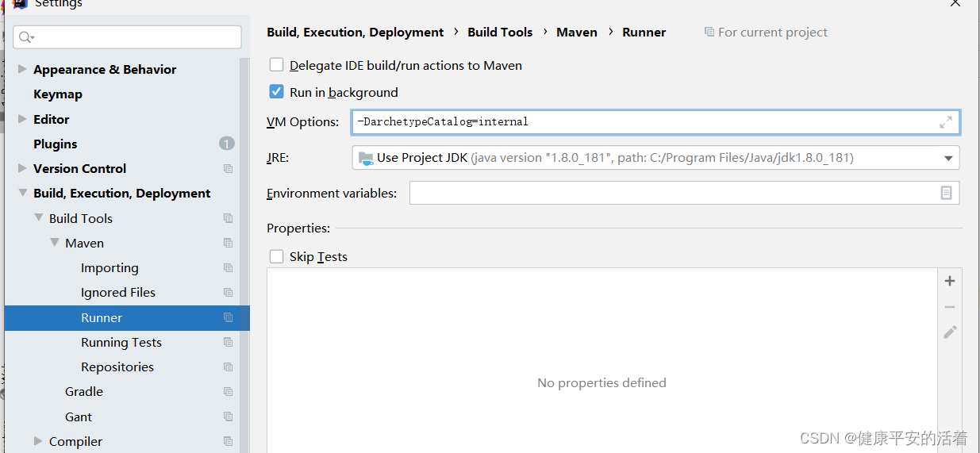Click the No properties defined text
This screenshot has width=980, height=453.
[601, 383]
